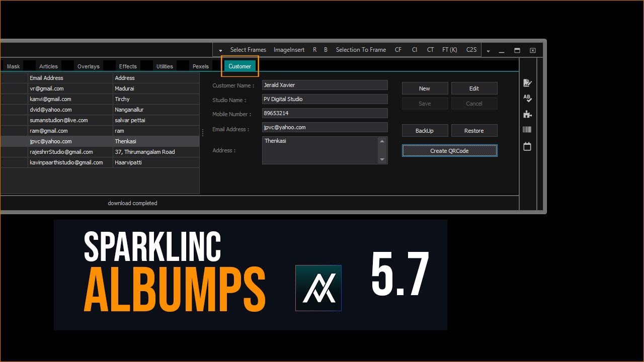Click the Create QRCode button

coord(449,151)
